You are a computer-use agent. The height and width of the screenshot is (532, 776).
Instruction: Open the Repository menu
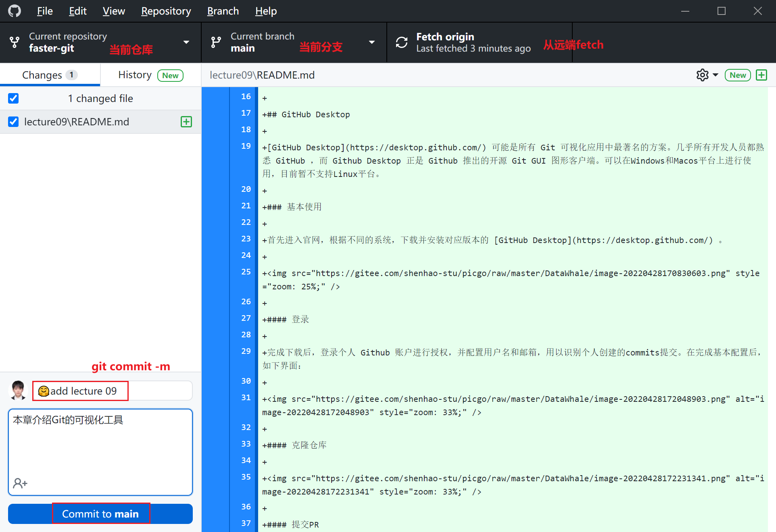[x=166, y=11]
